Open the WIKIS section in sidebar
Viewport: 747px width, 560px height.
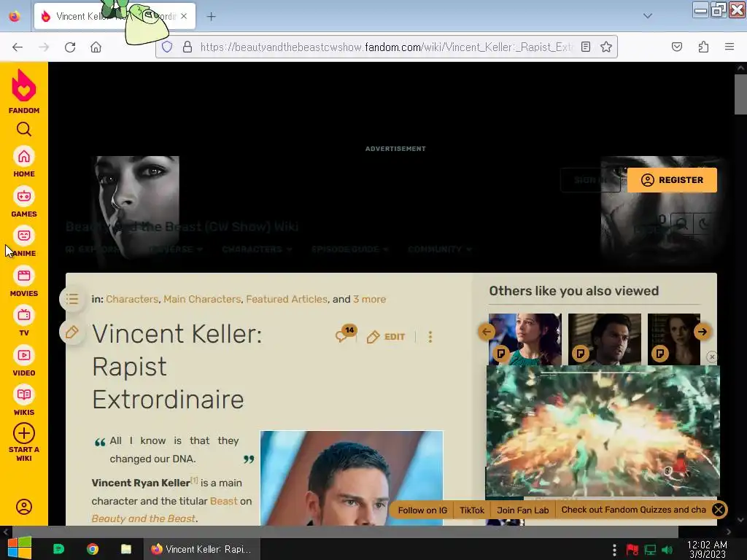[x=24, y=400]
